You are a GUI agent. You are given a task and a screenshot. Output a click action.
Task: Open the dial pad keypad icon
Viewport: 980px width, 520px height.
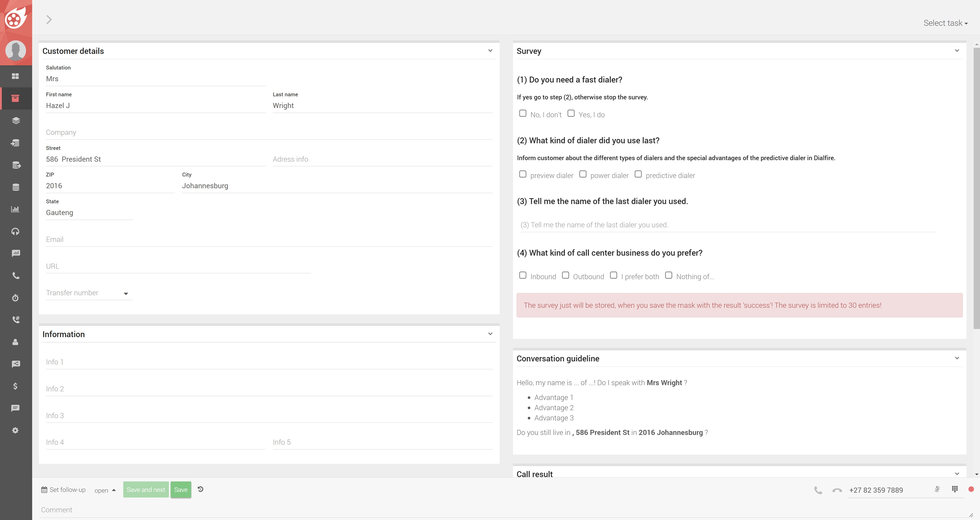[x=954, y=489]
